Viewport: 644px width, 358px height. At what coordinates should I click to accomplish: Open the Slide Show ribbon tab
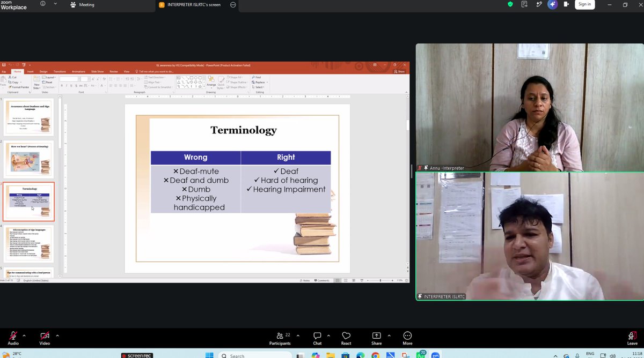click(97, 71)
